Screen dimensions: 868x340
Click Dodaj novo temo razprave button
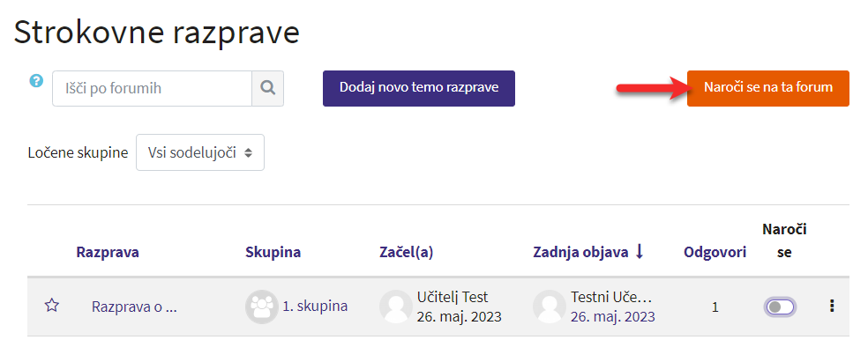[419, 88]
